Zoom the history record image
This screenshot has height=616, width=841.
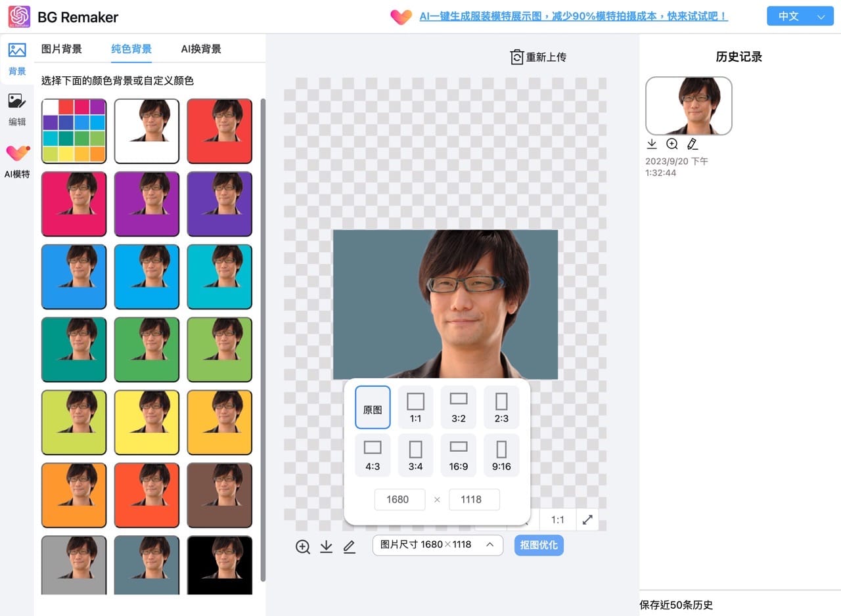[672, 144]
